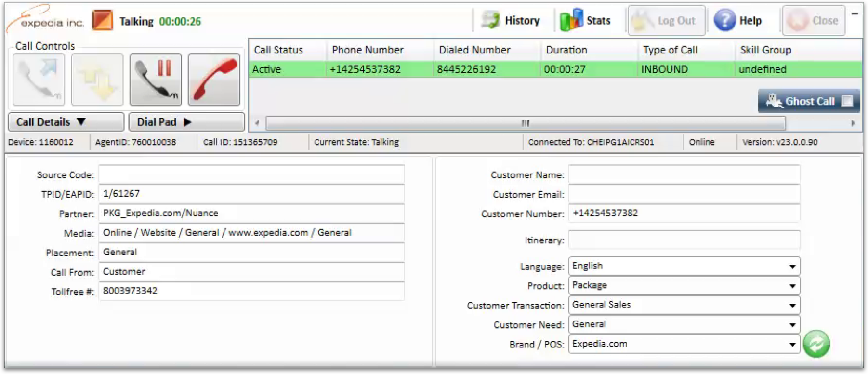Click the Itinerary field
Image resolution: width=868 pixels, height=374 pixels.
(x=684, y=240)
